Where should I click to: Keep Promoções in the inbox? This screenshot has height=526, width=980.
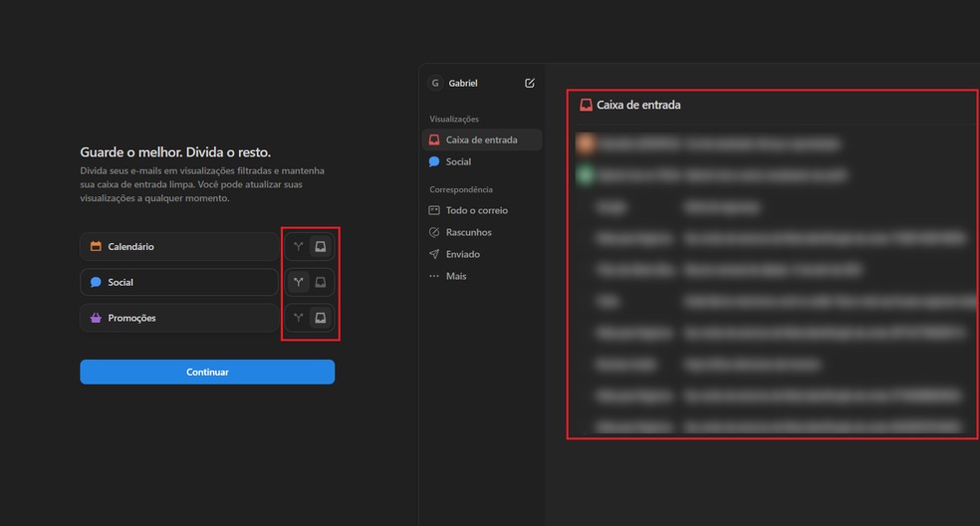click(320, 318)
